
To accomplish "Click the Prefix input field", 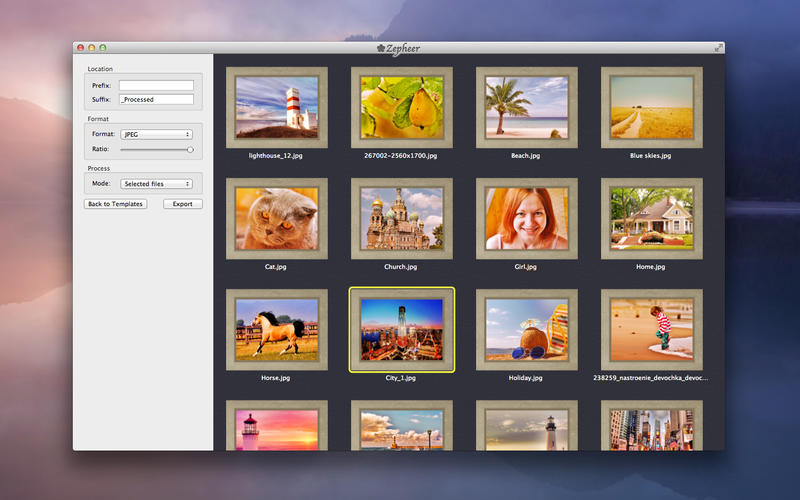I will click(x=156, y=85).
